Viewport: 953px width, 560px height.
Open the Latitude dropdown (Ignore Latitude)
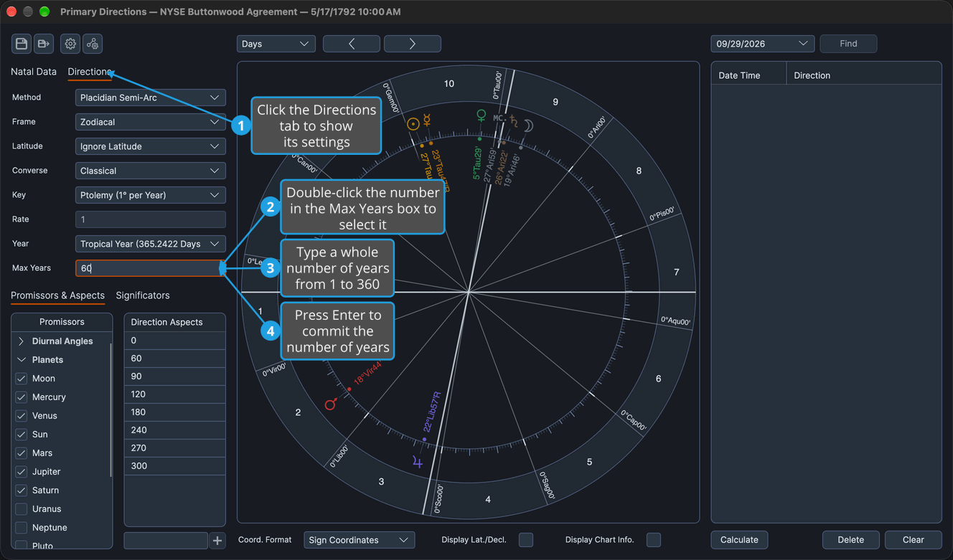point(151,146)
